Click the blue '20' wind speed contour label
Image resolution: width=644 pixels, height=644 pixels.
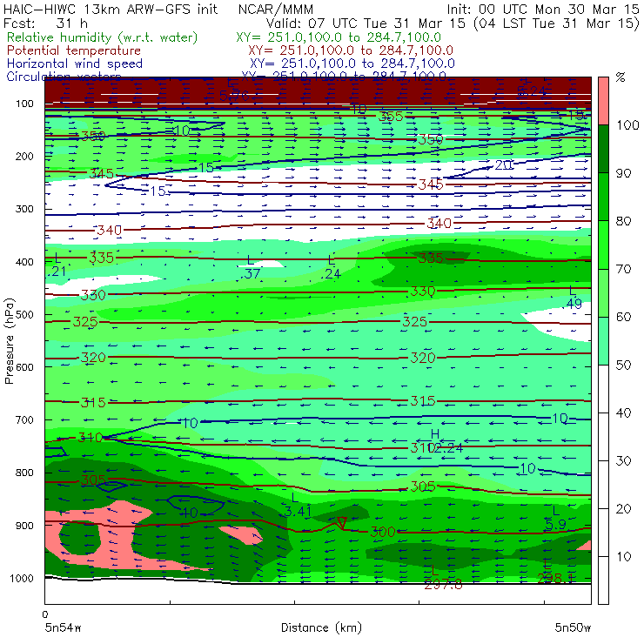(x=504, y=165)
